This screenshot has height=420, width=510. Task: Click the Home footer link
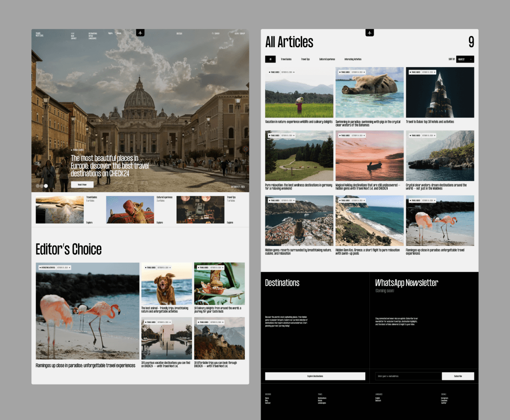point(267,398)
